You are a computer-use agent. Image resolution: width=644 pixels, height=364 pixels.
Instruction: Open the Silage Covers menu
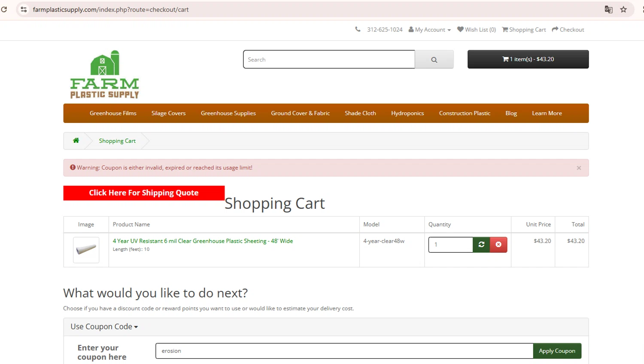(x=168, y=113)
